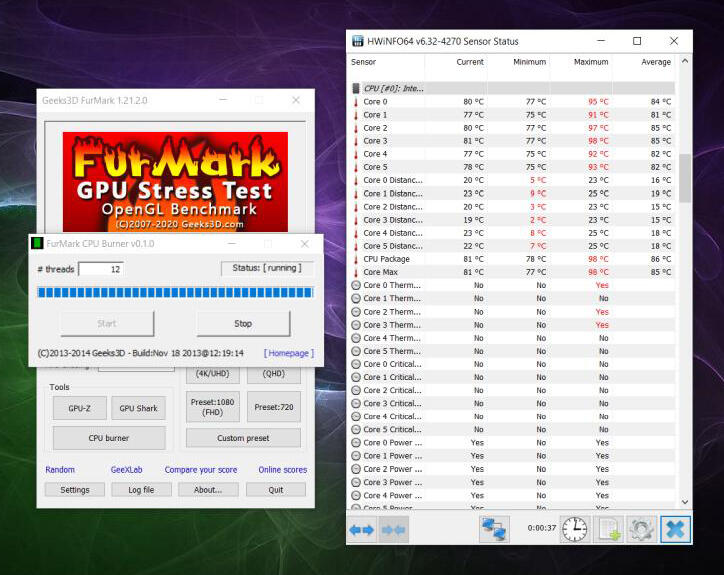This screenshot has width=724, height=575.
Task: Click the blue expand-columns arrows in HWiNFO
Action: coord(362,529)
